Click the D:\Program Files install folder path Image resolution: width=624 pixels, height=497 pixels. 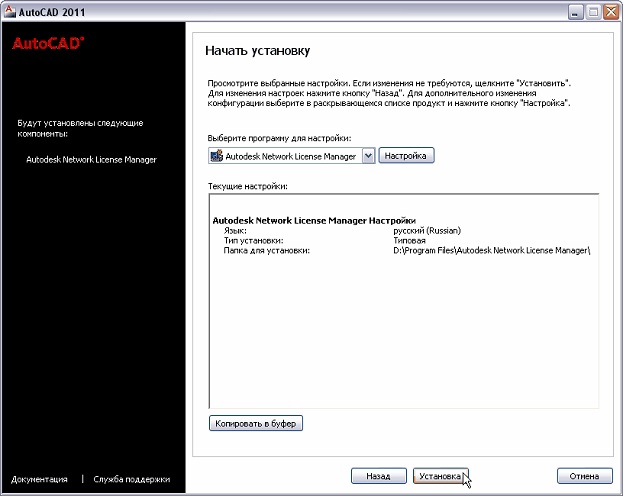[x=491, y=250]
